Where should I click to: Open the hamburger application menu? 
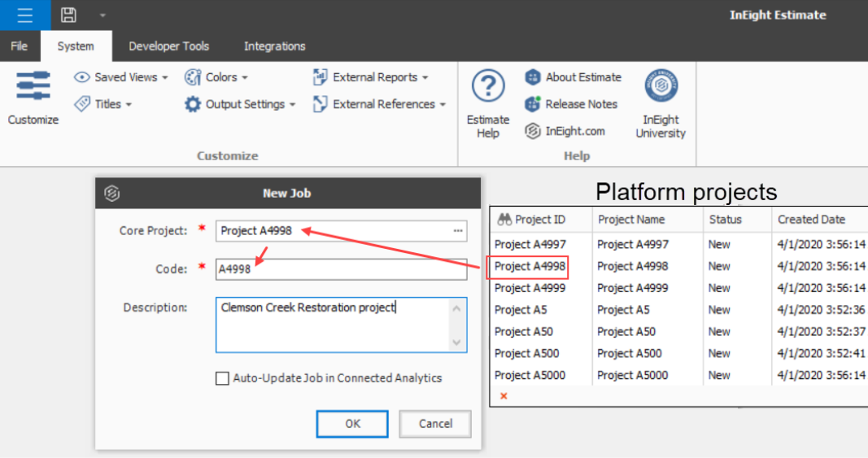pos(25,15)
